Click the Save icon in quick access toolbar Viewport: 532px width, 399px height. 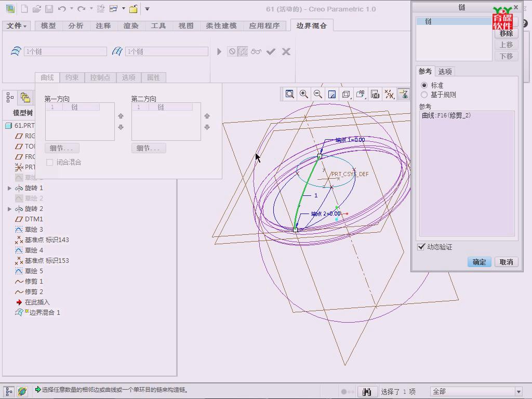49,9
